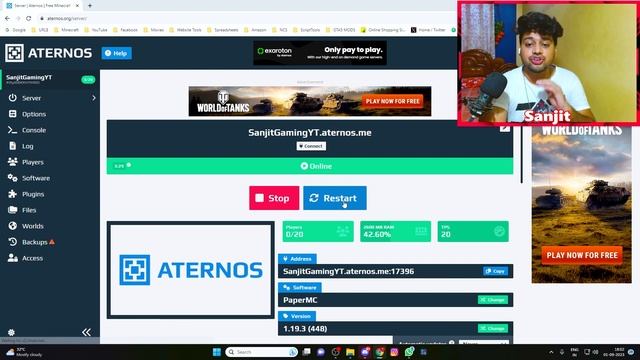The image size is (640, 360).
Task: Select the SanjitGamingYT server entry
Action: (x=50, y=79)
